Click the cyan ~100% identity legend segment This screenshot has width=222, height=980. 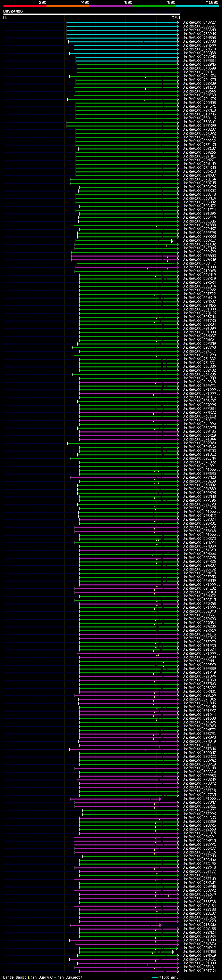(x=197, y=6)
